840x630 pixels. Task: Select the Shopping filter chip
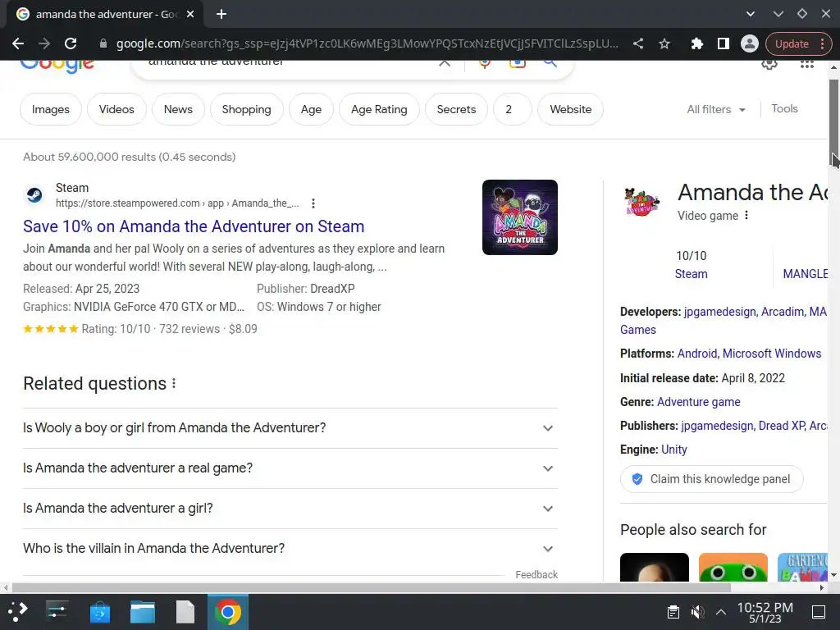pyautogui.click(x=246, y=109)
